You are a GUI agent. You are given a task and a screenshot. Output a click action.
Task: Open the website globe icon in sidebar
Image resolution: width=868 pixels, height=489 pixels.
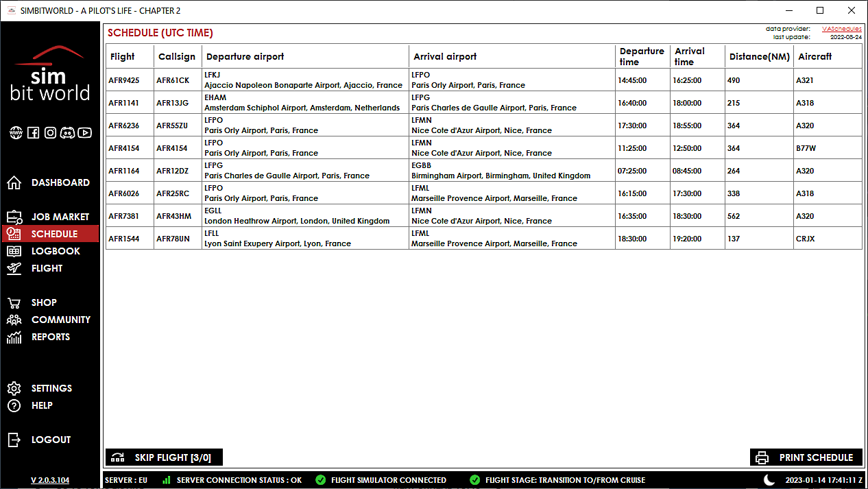[x=16, y=133]
